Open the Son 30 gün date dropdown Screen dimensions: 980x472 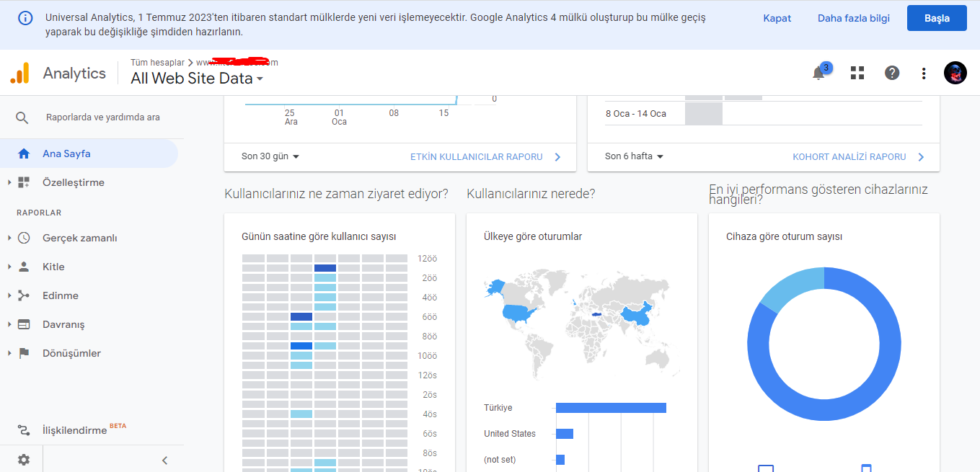coord(270,156)
